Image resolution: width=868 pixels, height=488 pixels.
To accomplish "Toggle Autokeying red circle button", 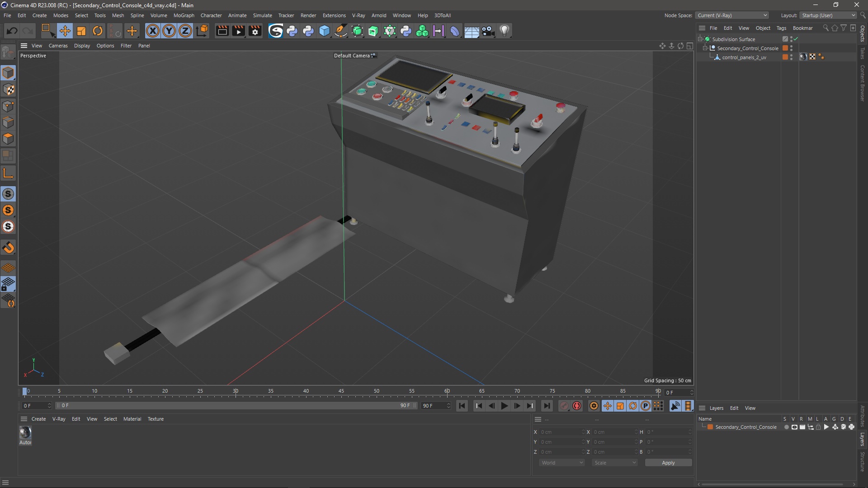I will click(577, 406).
